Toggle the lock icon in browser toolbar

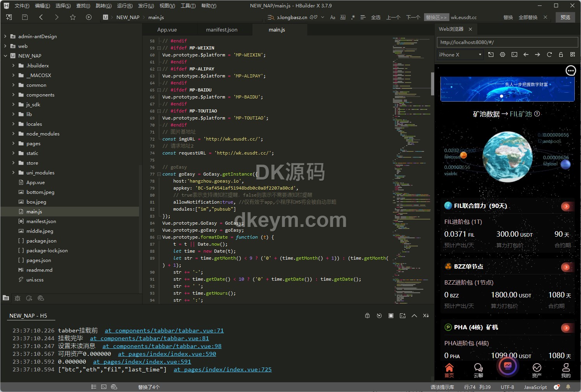561,54
